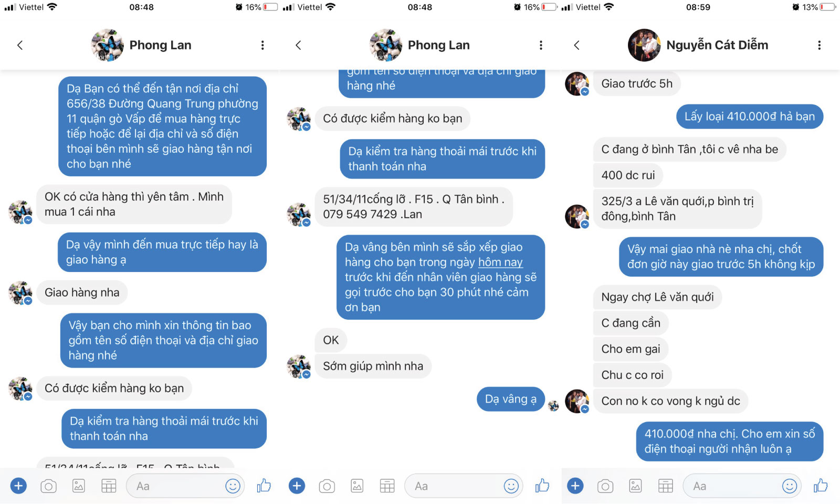Tap camera icon in first chat toolbar
This screenshot has width=840, height=504.
(x=48, y=486)
